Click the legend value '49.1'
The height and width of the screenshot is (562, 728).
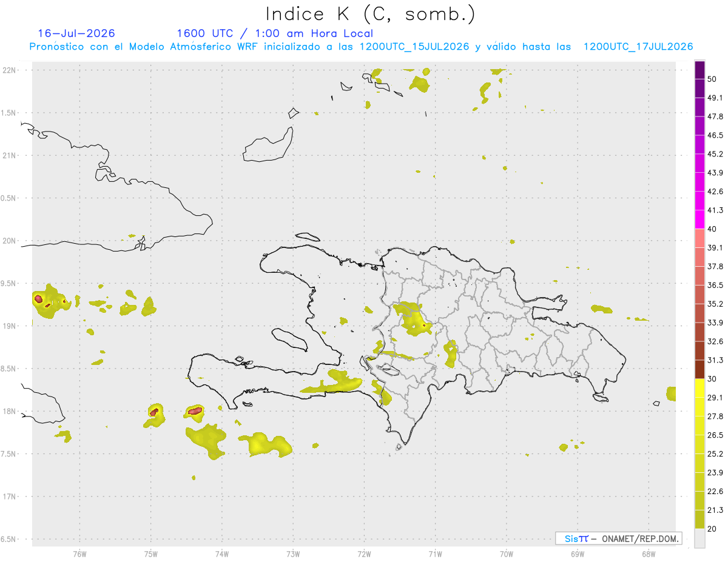point(715,98)
